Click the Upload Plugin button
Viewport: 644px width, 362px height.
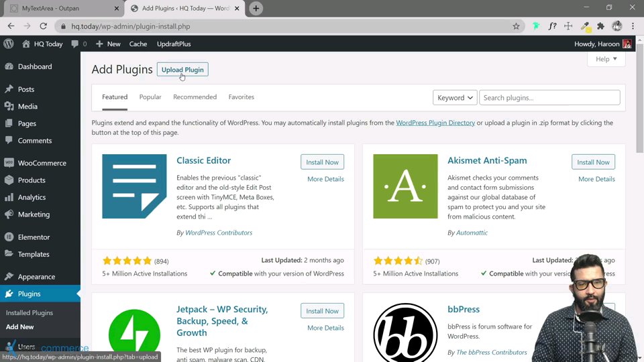pos(182,70)
